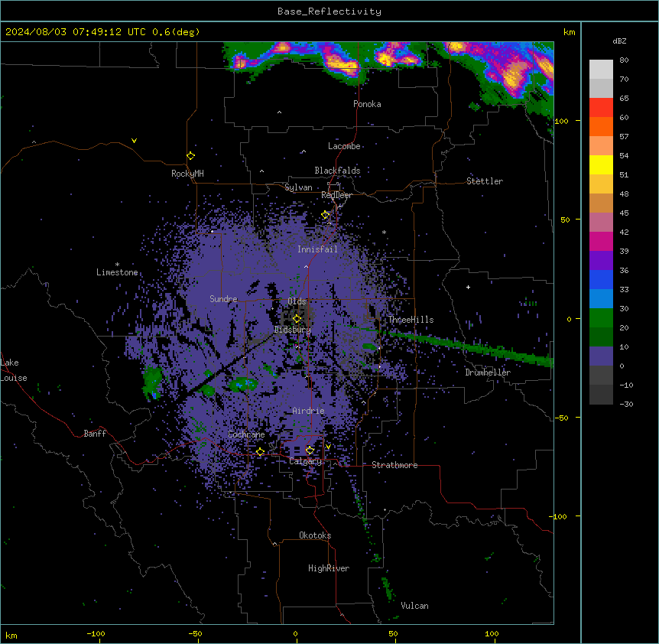Viewport: 659px width, 644px height.
Task: Click the Olds town label
Action: 297,301
